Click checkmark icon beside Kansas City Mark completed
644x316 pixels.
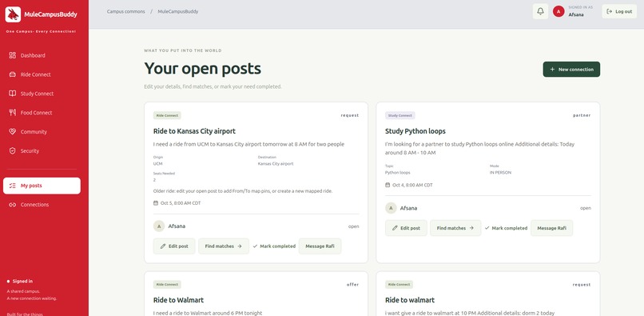[x=255, y=246]
